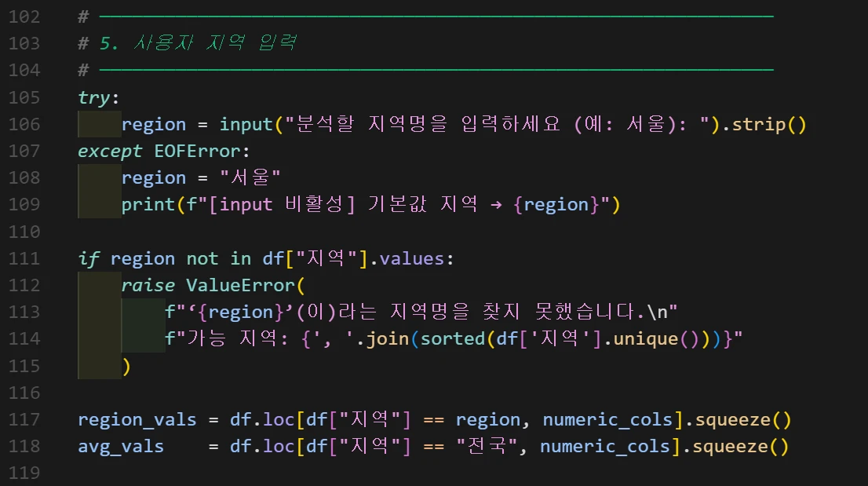Click the 'sorted' function on line 114

tap(453, 338)
